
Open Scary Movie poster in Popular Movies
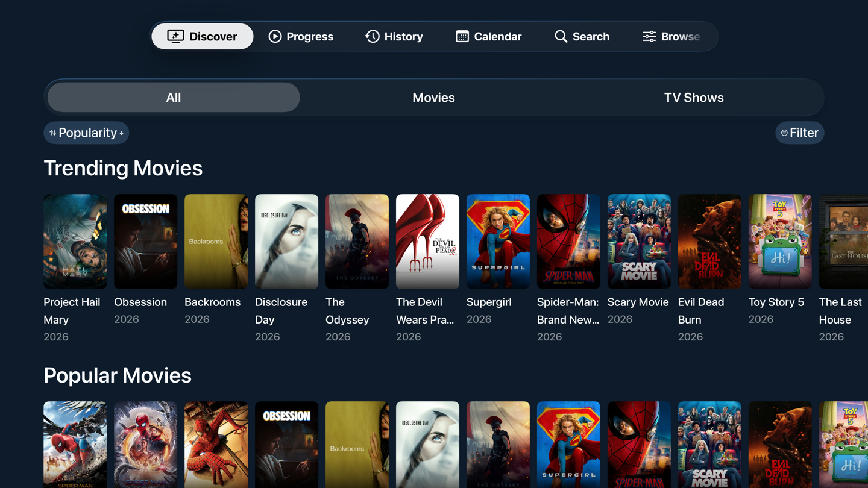[709, 445]
